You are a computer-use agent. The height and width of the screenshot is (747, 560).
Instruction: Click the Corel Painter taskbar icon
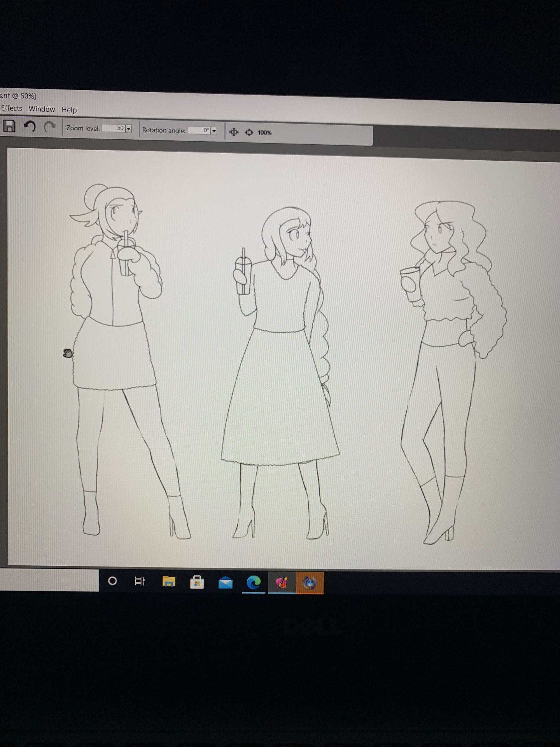pos(282,583)
